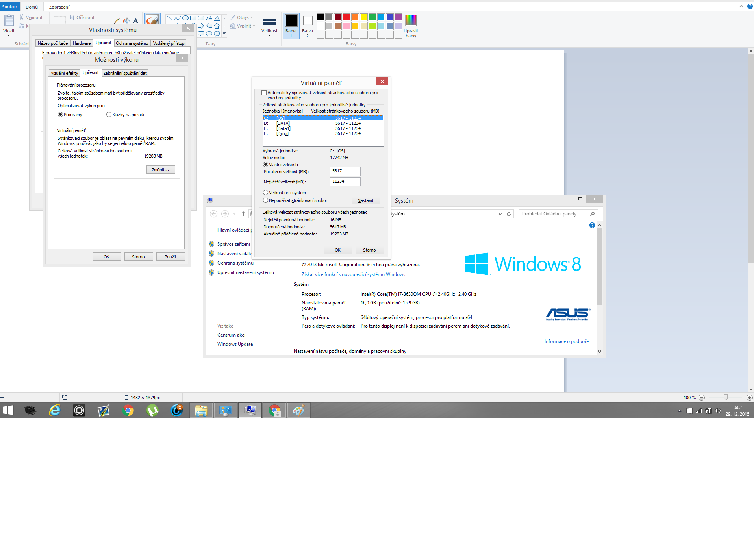This screenshot has height=543, width=756.
Task: Select 'Služby na pozadí' radio option
Action: (x=109, y=115)
